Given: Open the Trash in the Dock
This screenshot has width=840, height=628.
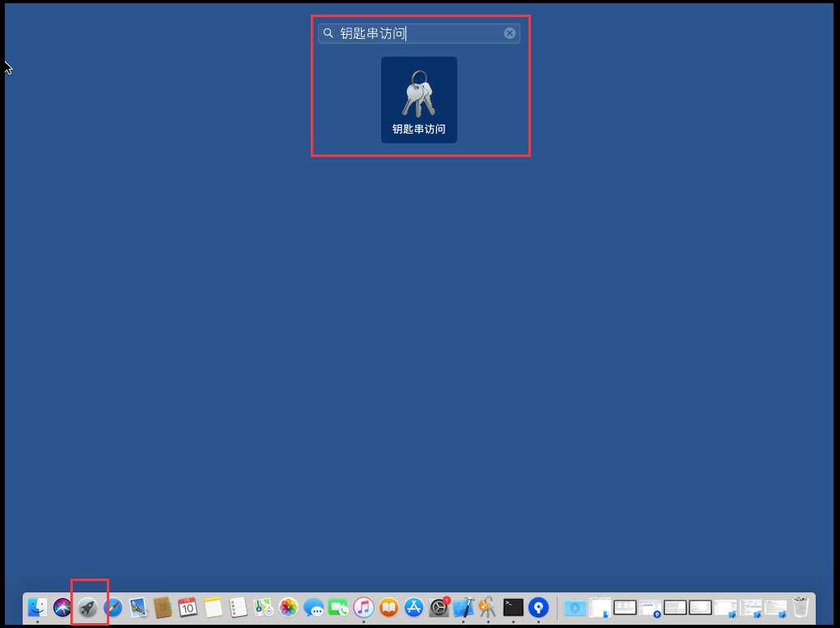Looking at the screenshot, I should 800,608.
